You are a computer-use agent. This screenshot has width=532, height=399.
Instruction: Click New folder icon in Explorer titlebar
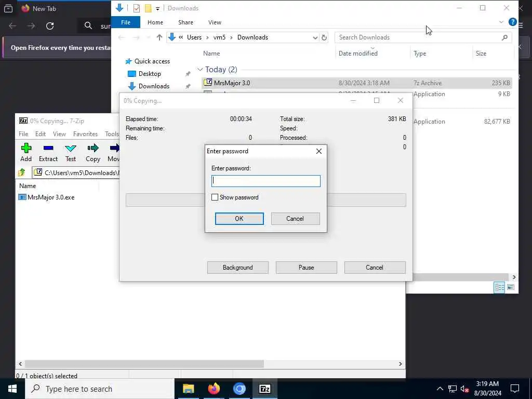pyautogui.click(x=148, y=8)
